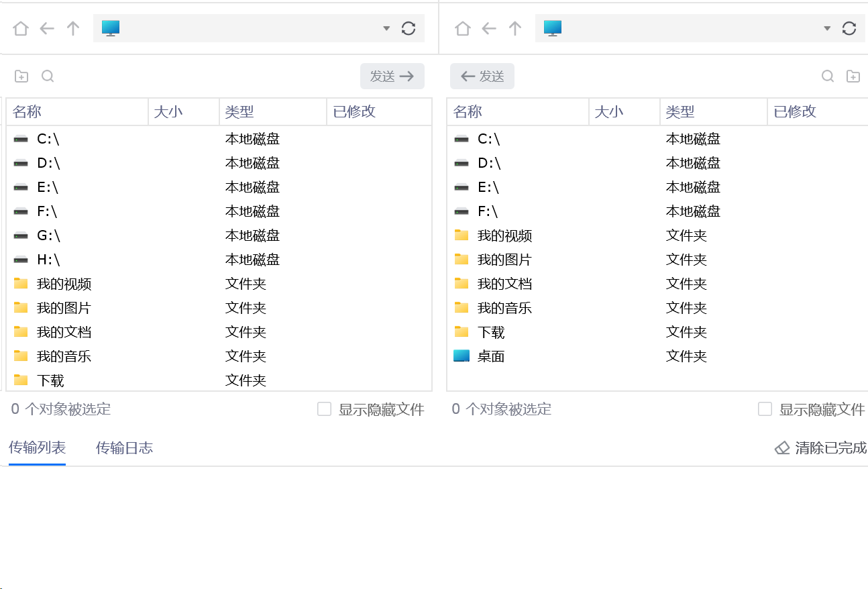This screenshot has height=589, width=868.
Task: Click the left pane home icon
Action: (21, 28)
